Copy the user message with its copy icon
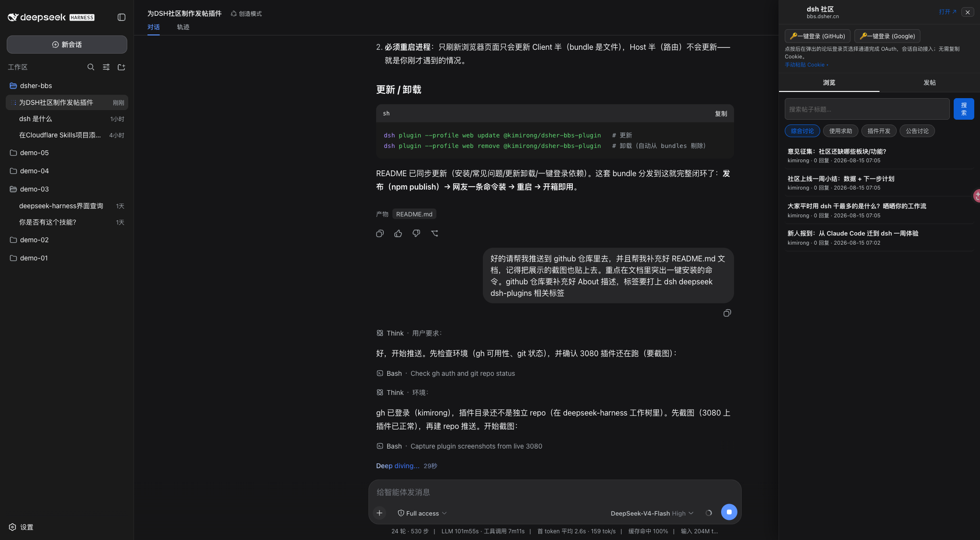 (x=727, y=313)
